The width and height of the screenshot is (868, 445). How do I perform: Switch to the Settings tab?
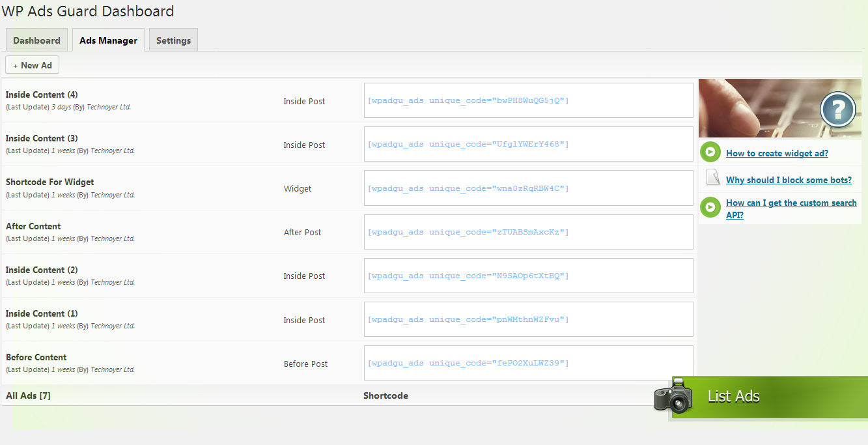pyautogui.click(x=173, y=40)
